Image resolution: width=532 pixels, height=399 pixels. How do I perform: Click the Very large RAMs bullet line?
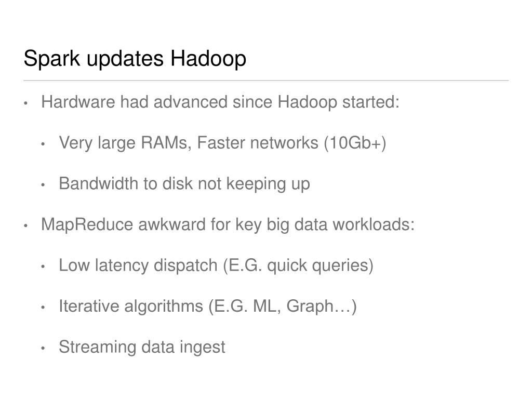[x=222, y=142]
